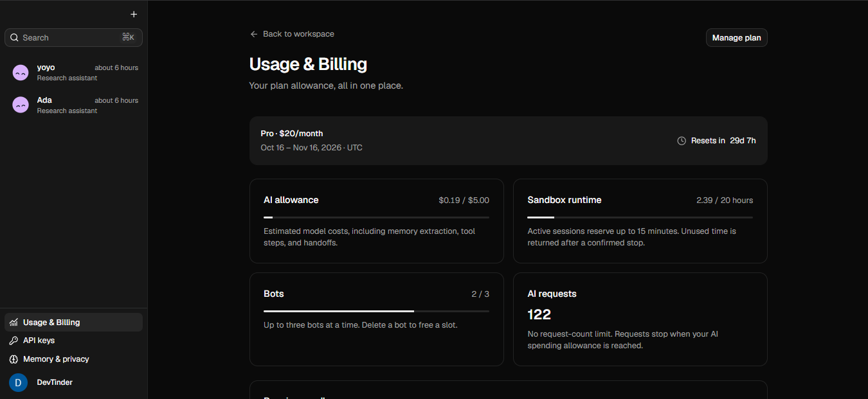Open the Usage & Billing menu item
This screenshot has width=868, height=399.
73,323
